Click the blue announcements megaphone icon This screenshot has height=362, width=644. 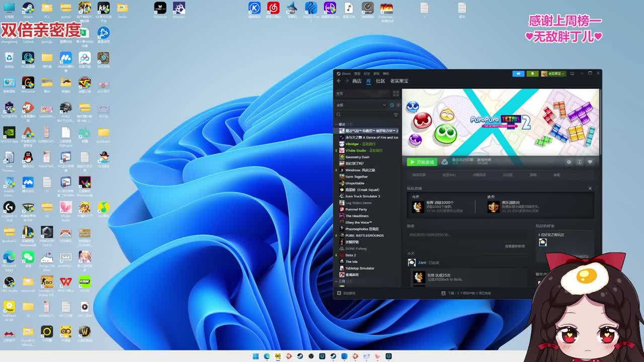tap(518, 73)
